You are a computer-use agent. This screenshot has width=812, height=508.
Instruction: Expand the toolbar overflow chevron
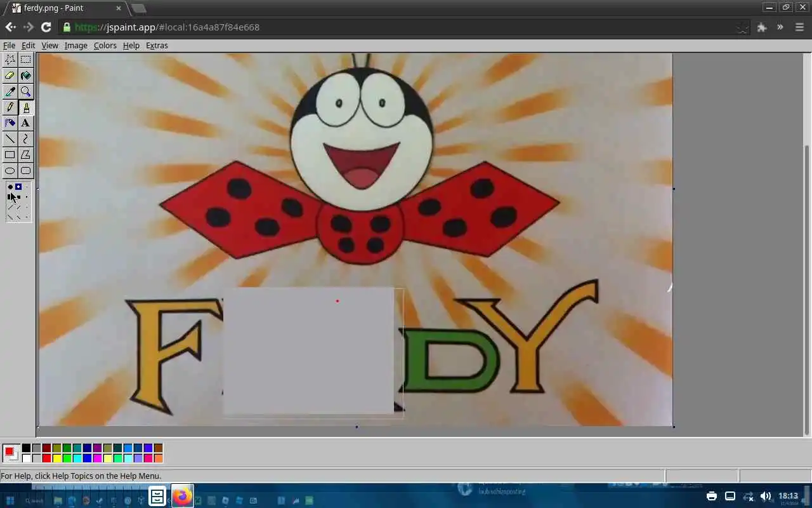click(780, 27)
